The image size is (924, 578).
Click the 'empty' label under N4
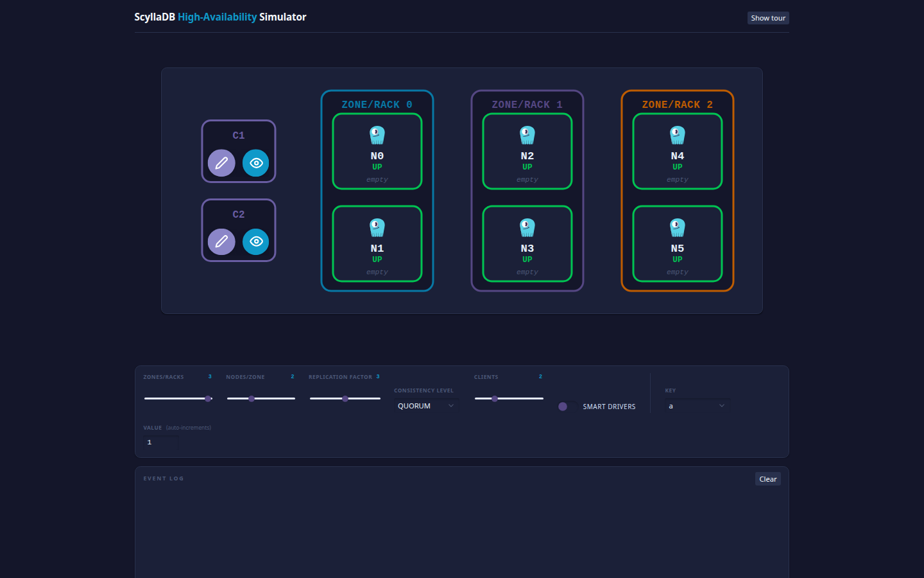pos(678,180)
